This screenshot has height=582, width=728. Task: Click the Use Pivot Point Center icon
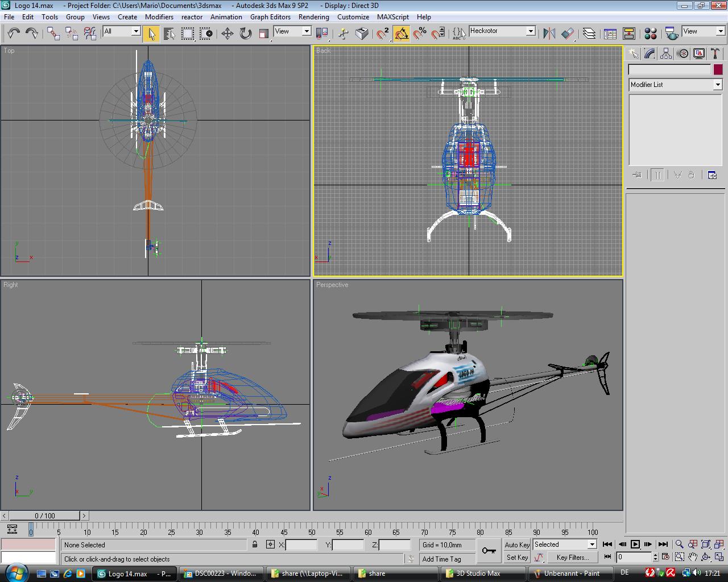[322, 34]
